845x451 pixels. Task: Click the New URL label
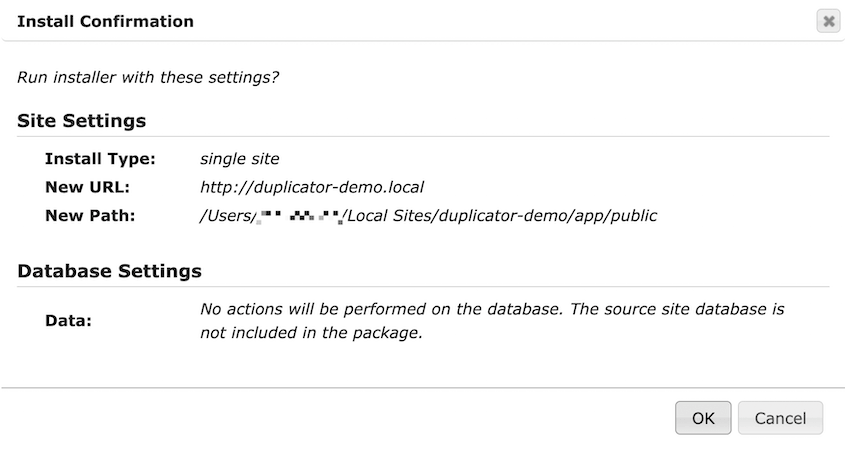tap(87, 187)
